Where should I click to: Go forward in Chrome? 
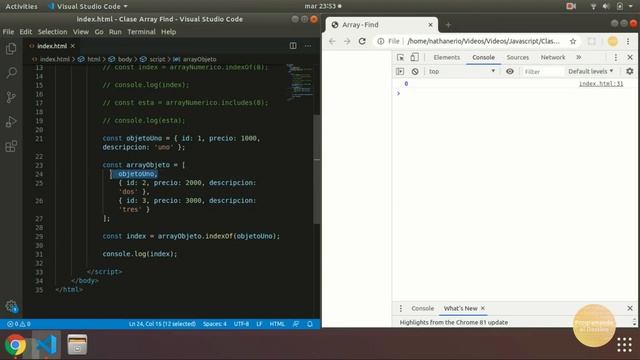(347, 41)
